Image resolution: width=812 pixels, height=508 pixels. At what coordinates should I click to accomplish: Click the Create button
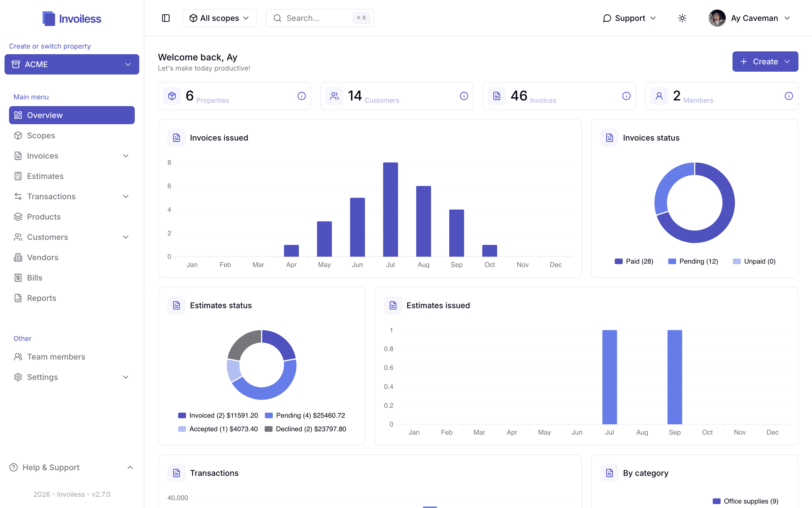(765, 62)
